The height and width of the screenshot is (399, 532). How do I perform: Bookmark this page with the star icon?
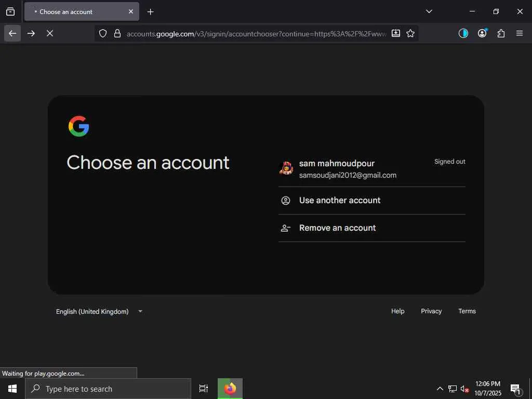[x=410, y=33]
